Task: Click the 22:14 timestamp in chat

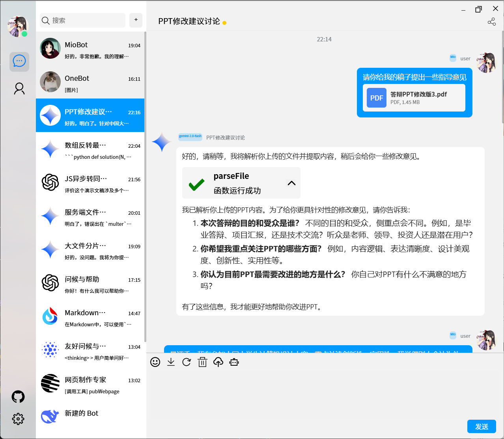Action: click(324, 39)
